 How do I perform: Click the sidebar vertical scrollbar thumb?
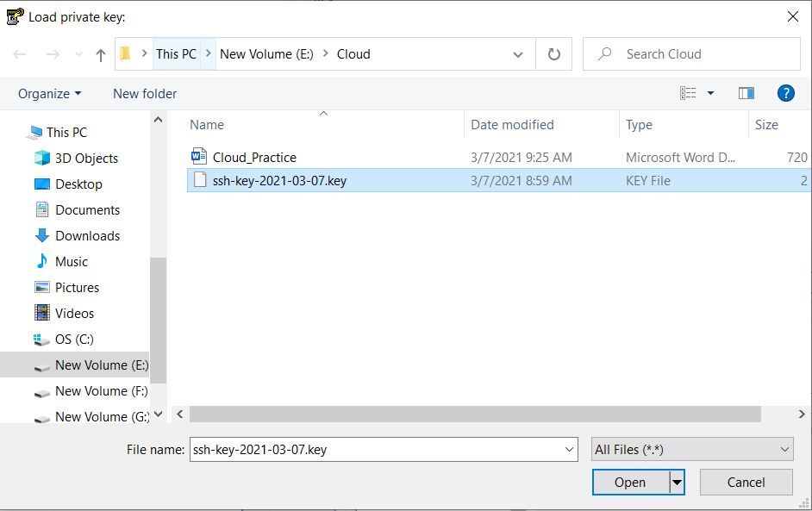tap(158, 320)
